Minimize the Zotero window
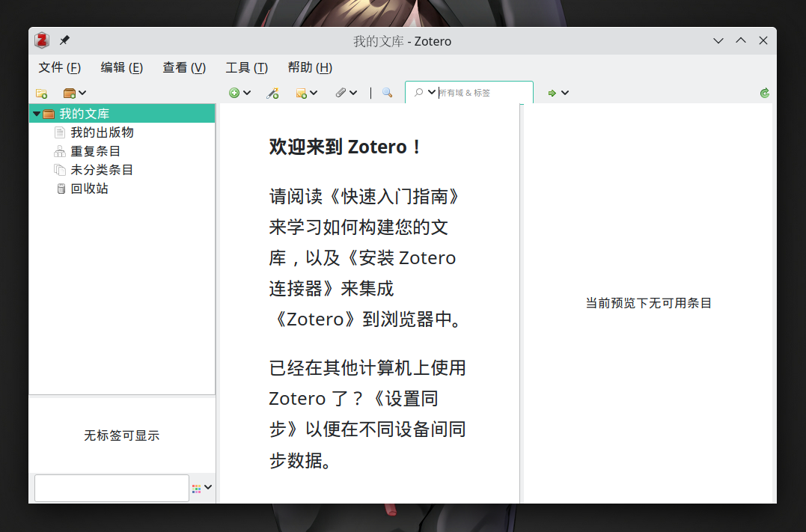Viewport: 806px width, 532px height. [718, 40]
